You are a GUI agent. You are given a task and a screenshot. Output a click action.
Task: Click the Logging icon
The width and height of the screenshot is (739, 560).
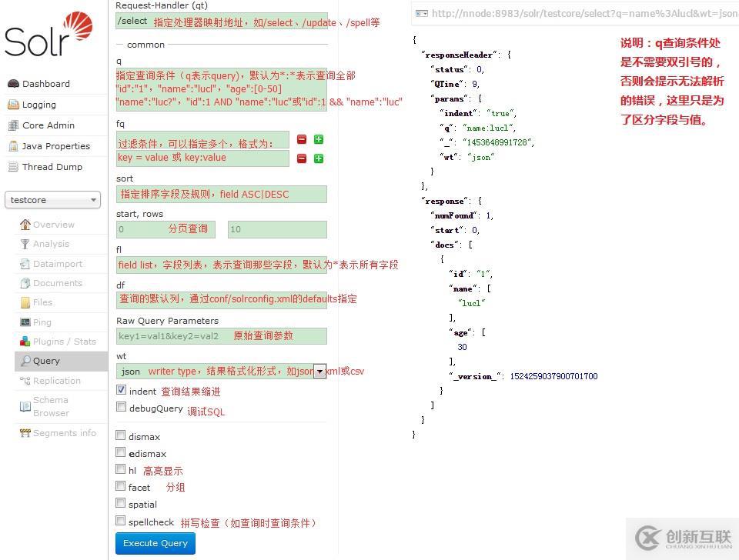pos(13,105)
